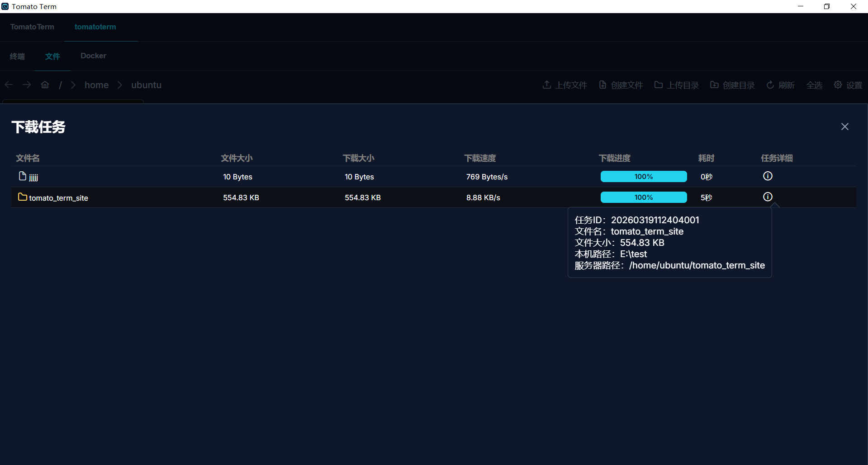Click the home directory icon in breadcrumb
The height and width of the screenshot is (465, 868).
coord(45,85)
